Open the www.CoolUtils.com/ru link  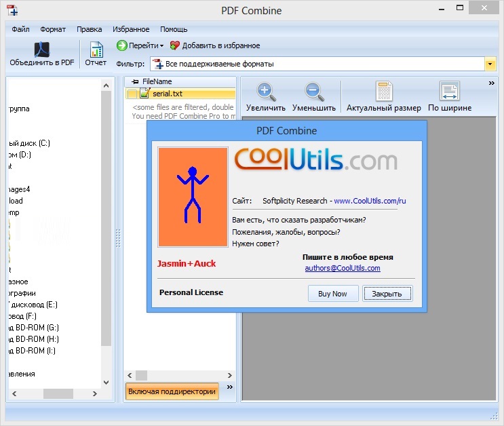(370, 201)
